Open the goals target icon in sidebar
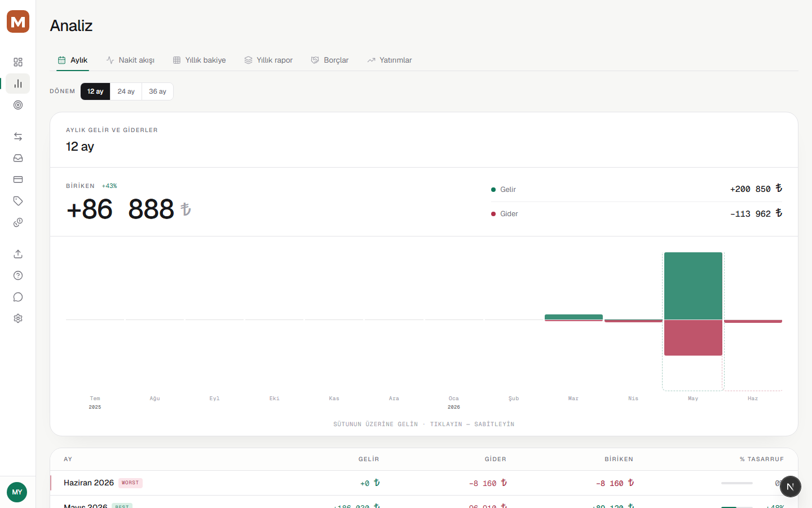 tap(18, 105)
